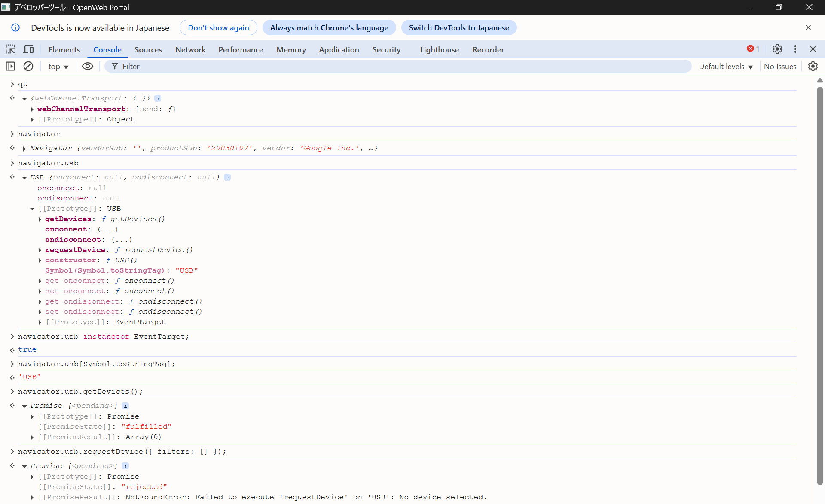Click Always match Chrome's language
This screenshot has width=825, height=504.
(329, 27)
